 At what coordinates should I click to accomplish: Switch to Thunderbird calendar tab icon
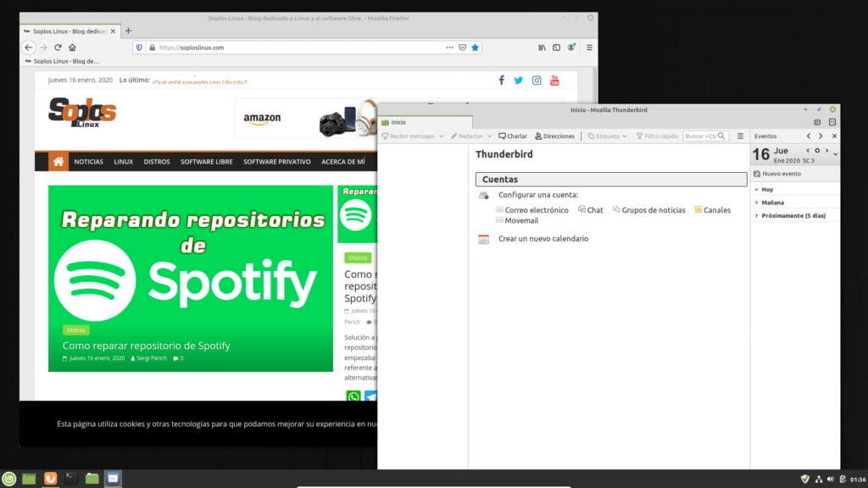click(817, 122)
